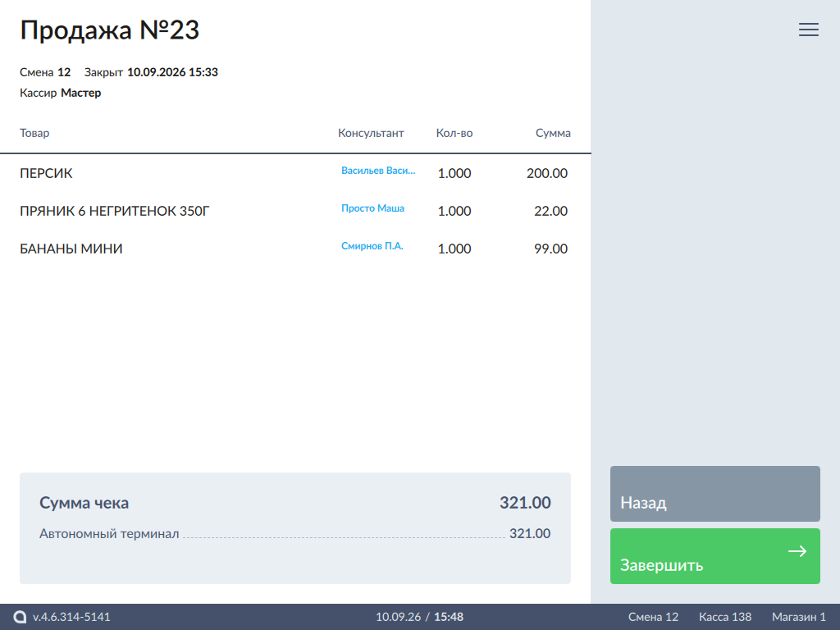Click the green Завершить button
This screenshot has height=630, width=840.
click(x=714, y=556)
